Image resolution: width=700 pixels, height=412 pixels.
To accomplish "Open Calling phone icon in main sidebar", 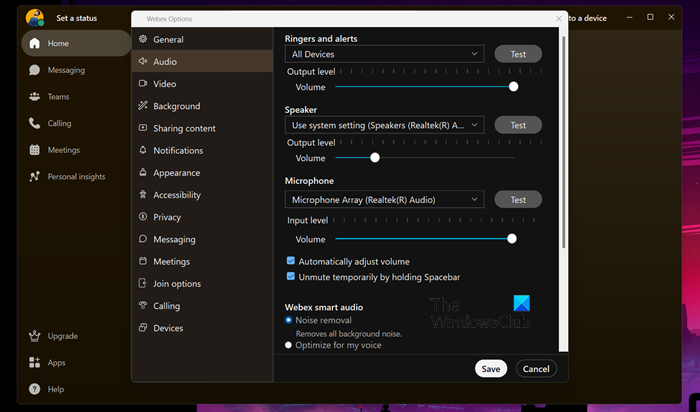I will pyautogui.click(x=34, y=123).
